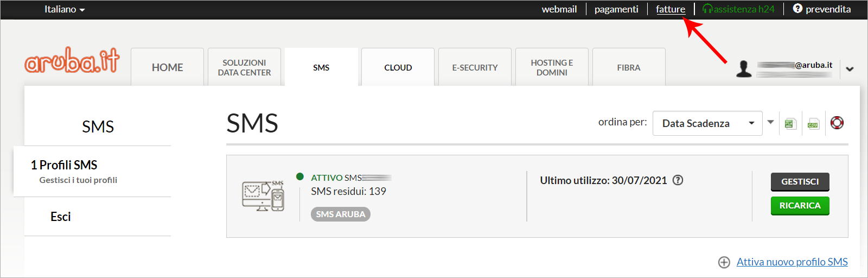This screenshot has height=278, width=868.
Task: Export the list as a CSV file
Action: click(x=813, y=124)
